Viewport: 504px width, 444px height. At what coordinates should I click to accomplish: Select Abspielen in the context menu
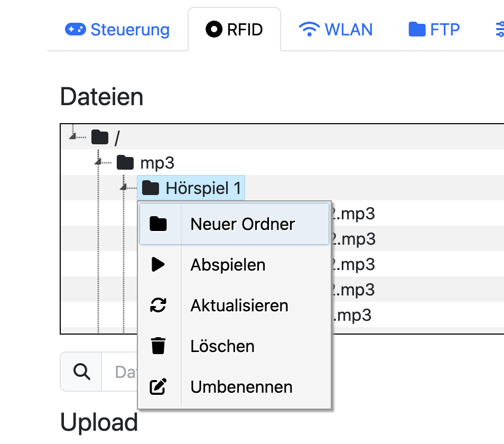228,264
